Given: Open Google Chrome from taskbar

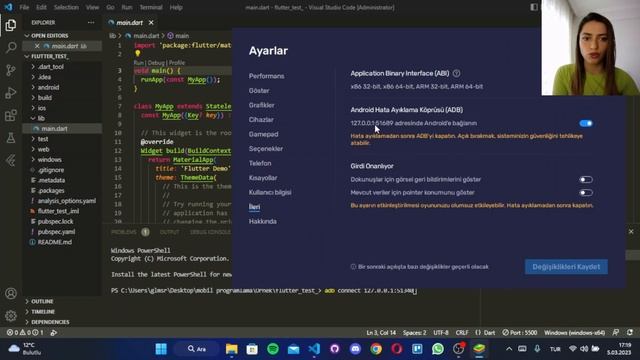Looking at the screenshot, I should pyautogui.click(x=376, y=349).
